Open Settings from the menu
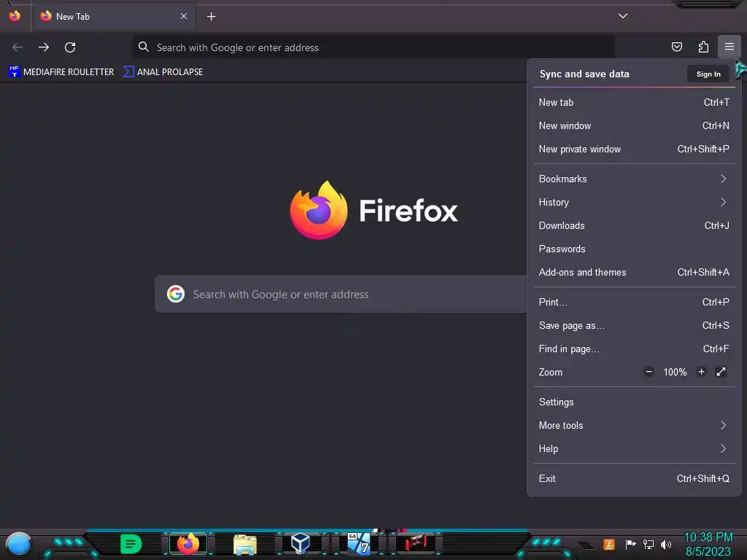Viewport: 747px width, 560px height. pos(634,402)
